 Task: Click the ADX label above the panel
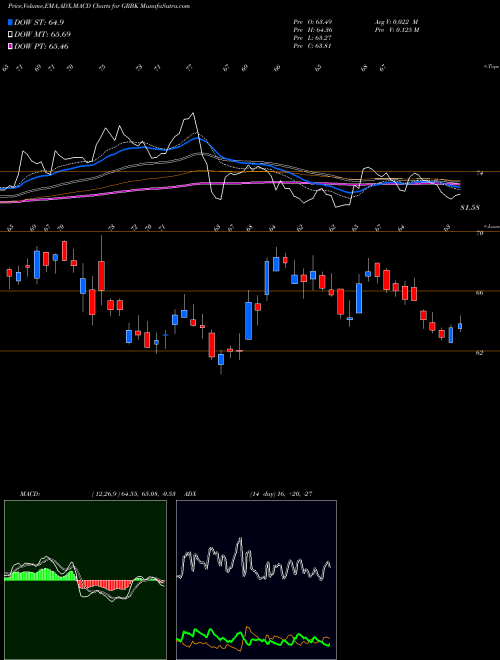pyautogui.click(x=190, y=494)
